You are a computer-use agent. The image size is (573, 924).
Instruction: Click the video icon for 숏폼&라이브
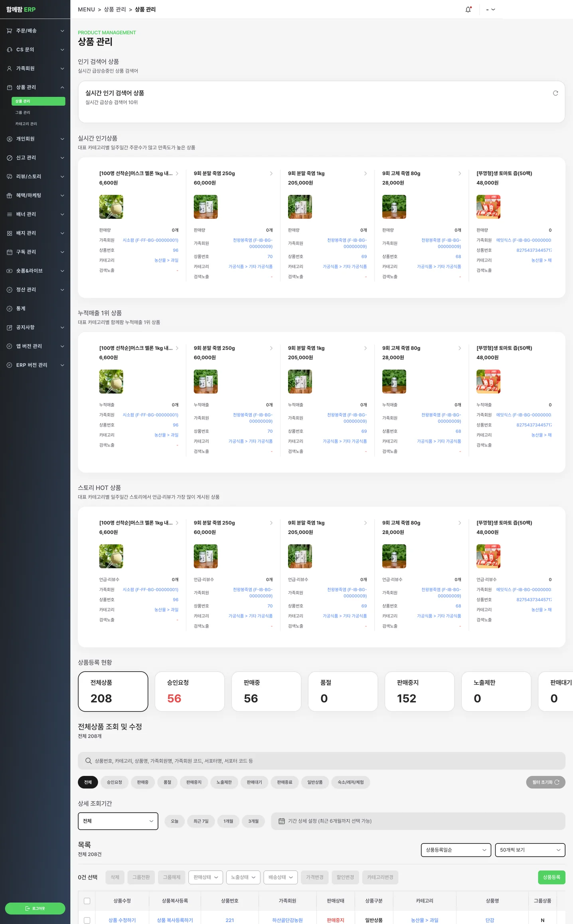(x=10, y=271)
